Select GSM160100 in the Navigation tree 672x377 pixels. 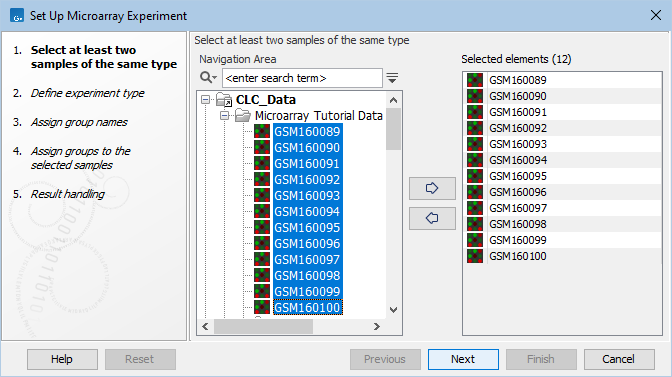point(307,308)
